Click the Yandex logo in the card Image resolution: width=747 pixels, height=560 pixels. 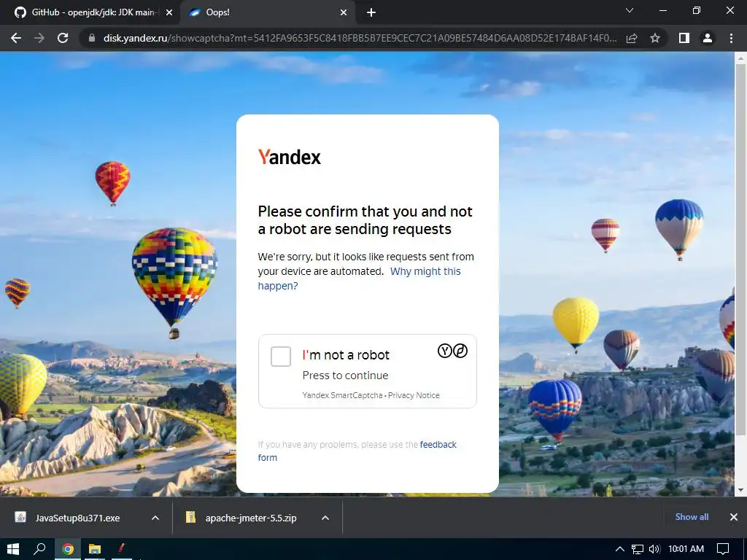[289, 157]
